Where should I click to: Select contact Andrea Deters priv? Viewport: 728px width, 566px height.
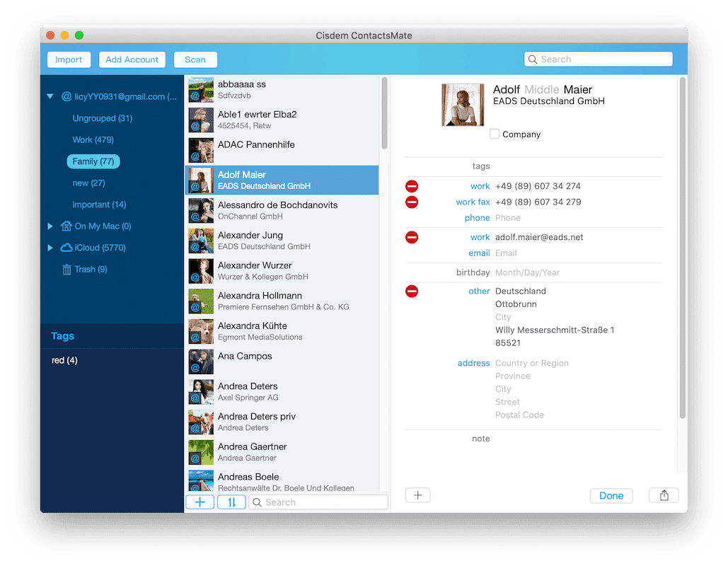tap(282, 422)
